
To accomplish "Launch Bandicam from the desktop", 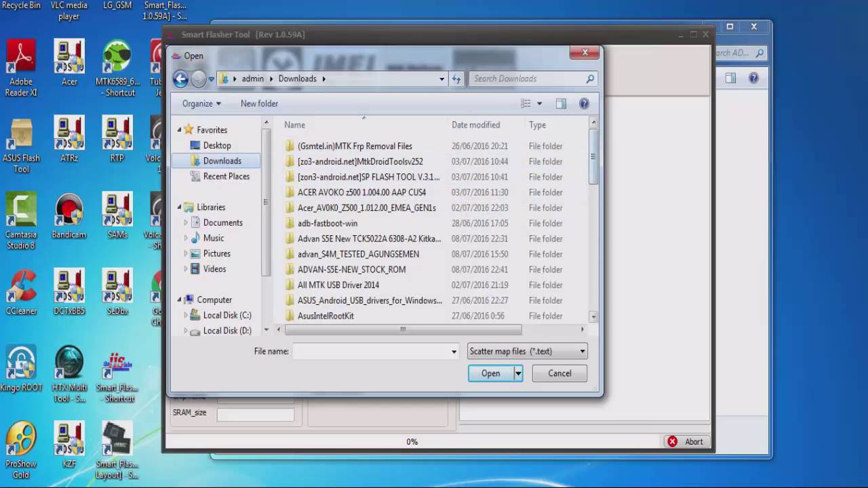I will pos(69,216).
